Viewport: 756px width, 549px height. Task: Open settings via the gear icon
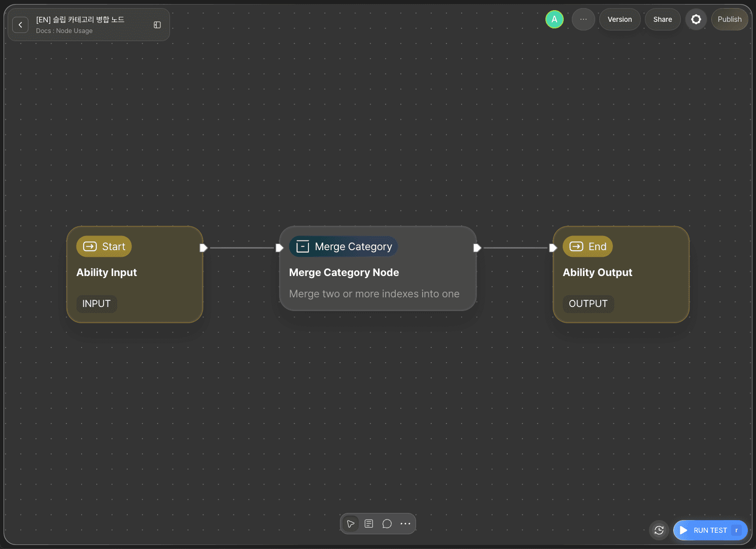696,19
